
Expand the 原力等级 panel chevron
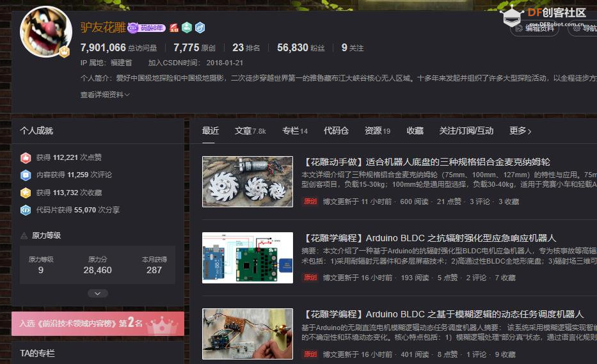tap(98, 294)
